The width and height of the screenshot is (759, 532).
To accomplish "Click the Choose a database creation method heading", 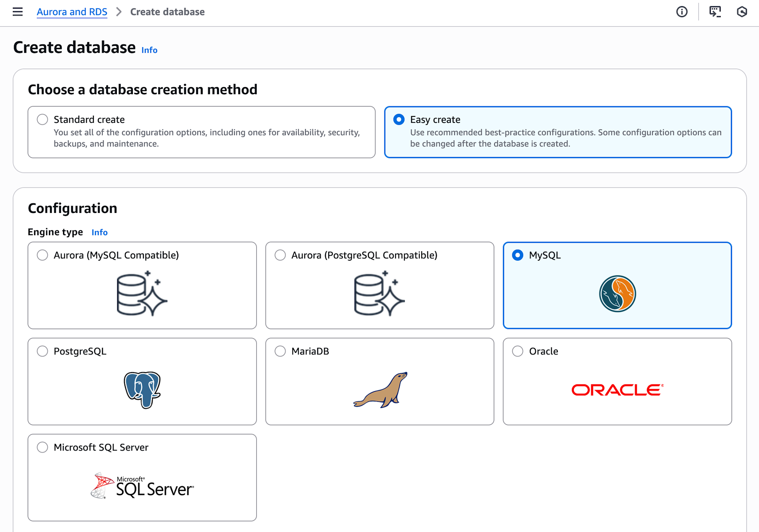I will click(x=143, y=90).
